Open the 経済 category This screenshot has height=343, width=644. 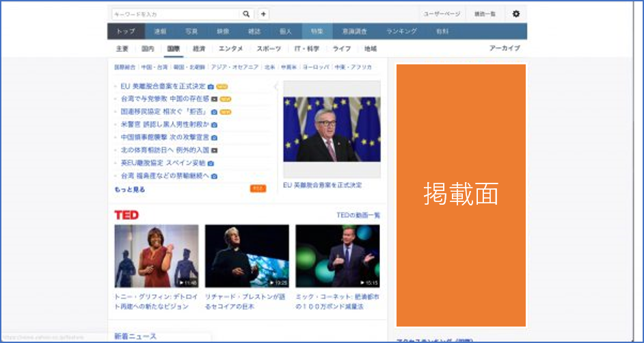pos(200,49)
